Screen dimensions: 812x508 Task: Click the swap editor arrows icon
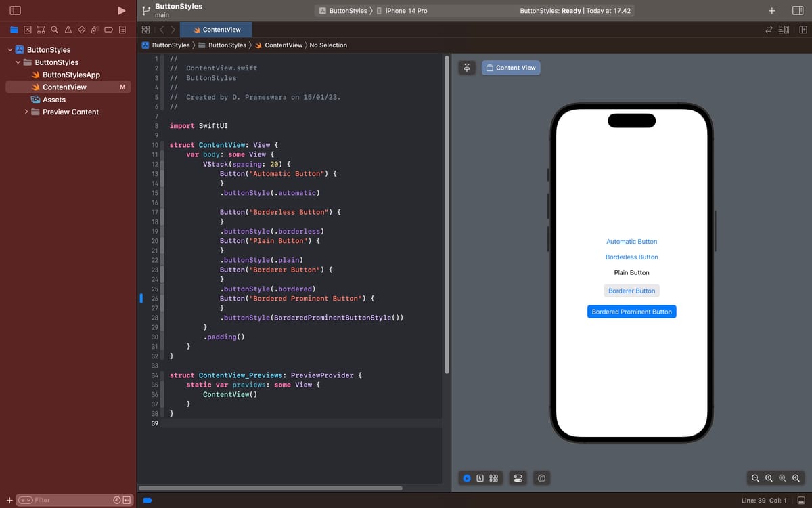click(x=769, y=30)
